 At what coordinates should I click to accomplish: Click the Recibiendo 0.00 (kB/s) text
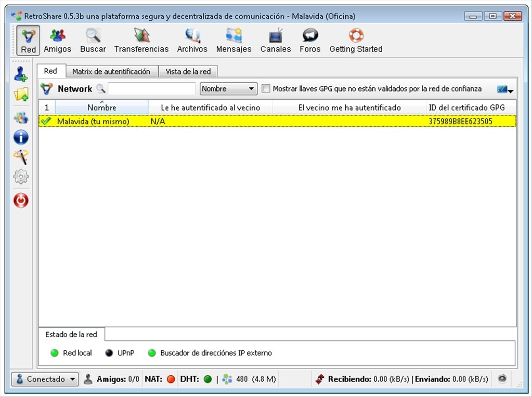369,379
